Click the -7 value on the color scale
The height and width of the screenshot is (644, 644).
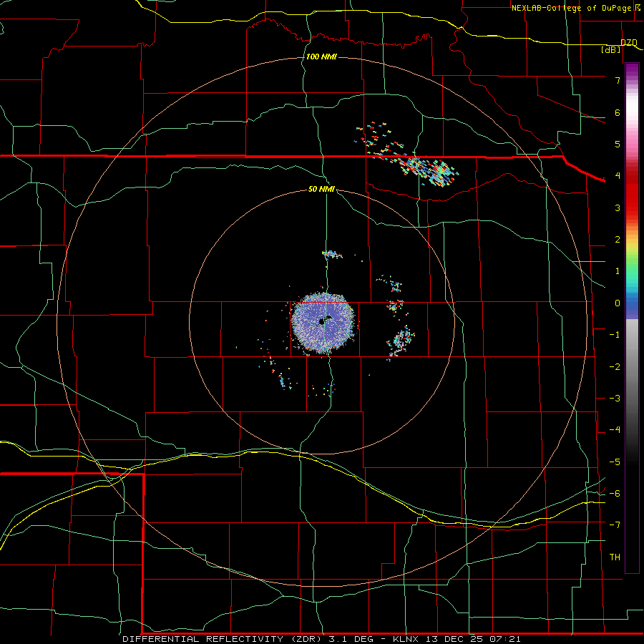pos(615,525)
